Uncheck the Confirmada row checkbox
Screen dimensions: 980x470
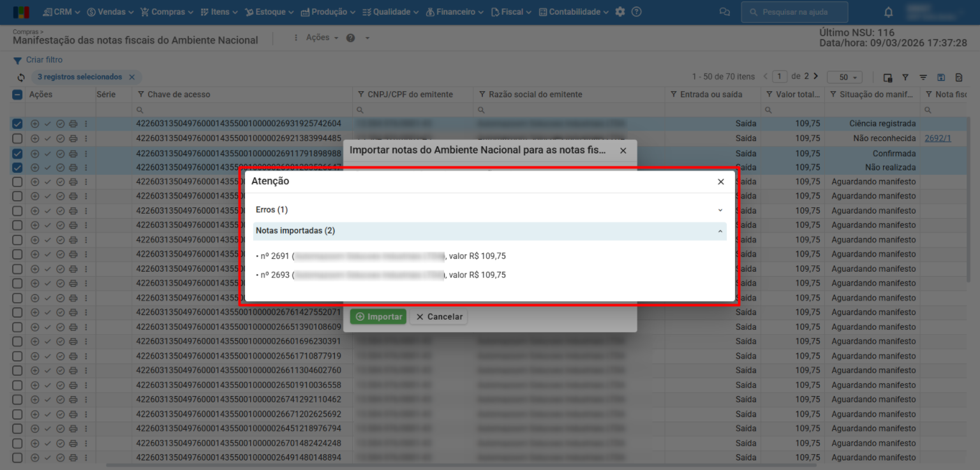(17, 153)
